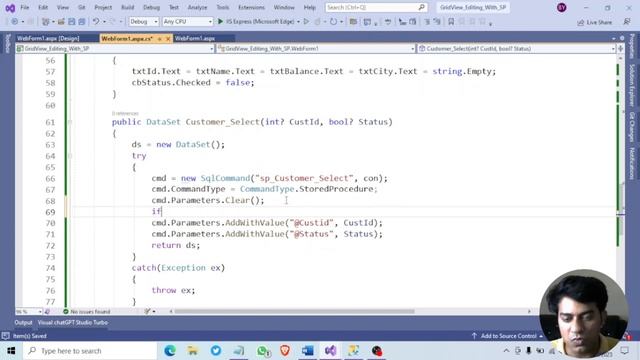Click the green No issues found checkmark
The height and width of the screenshot is (360, 640).
click(x=66, y=311)
